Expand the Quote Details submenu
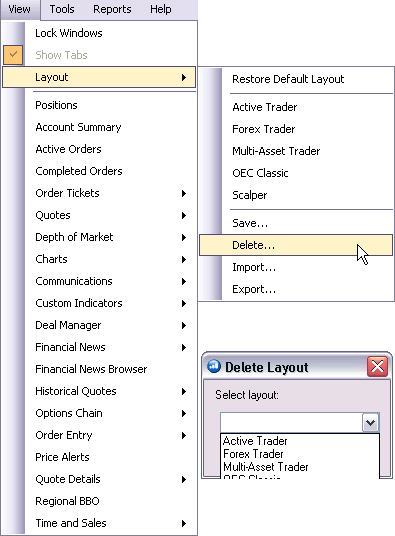The height and width of the screenshot is (536, 395). click(99, 479)
